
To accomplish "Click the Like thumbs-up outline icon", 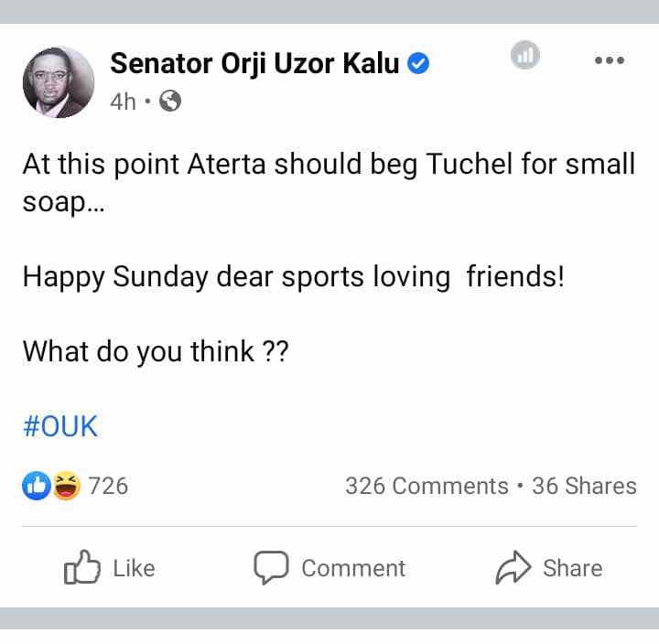I will 82,567.
